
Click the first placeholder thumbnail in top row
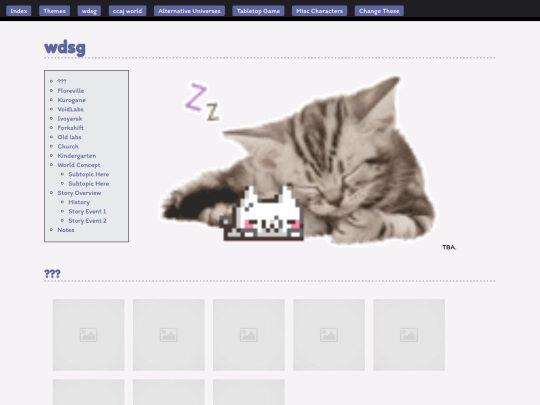(x=89, y=335)
